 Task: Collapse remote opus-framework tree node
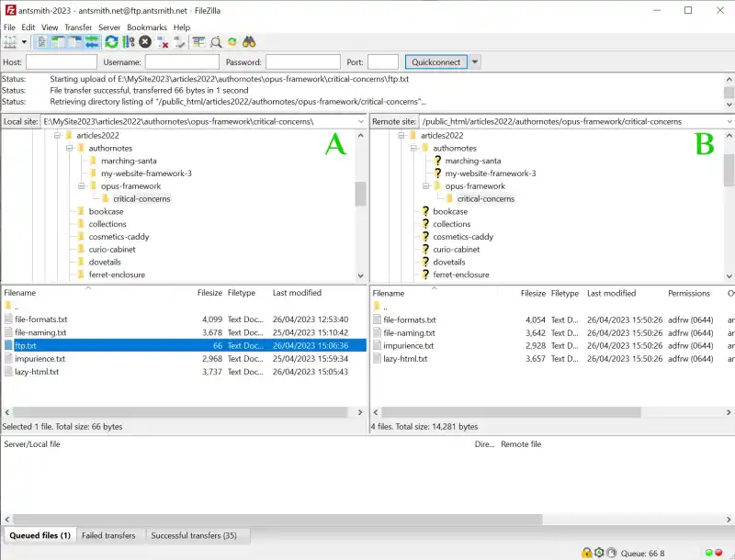click(x=425, y=185)
